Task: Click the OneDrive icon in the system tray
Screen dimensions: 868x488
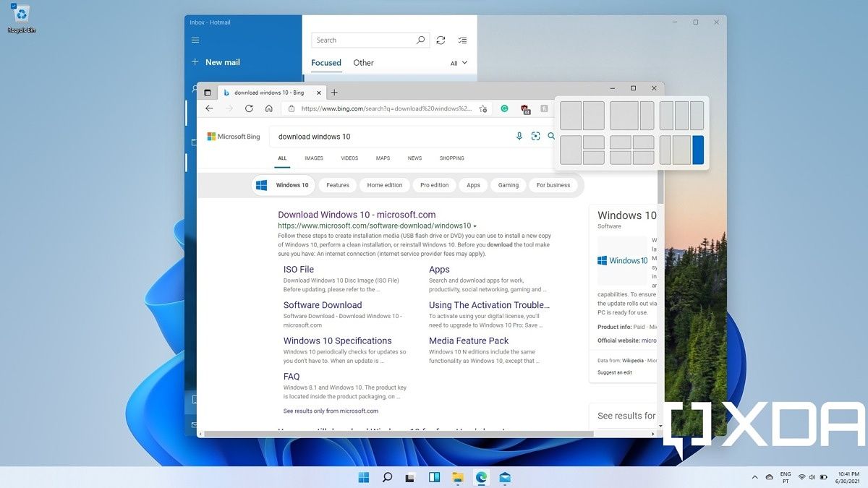Action: 769,477
